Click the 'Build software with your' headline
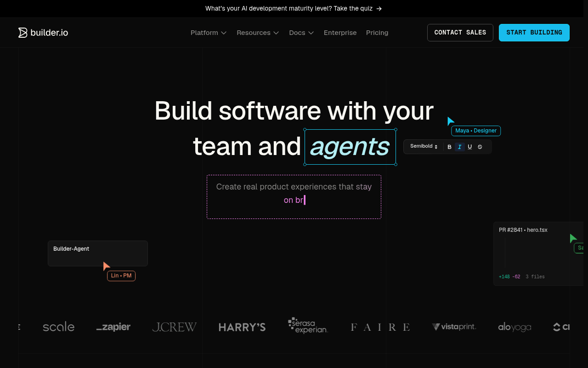The image size is (588, 368). point(294,111)
